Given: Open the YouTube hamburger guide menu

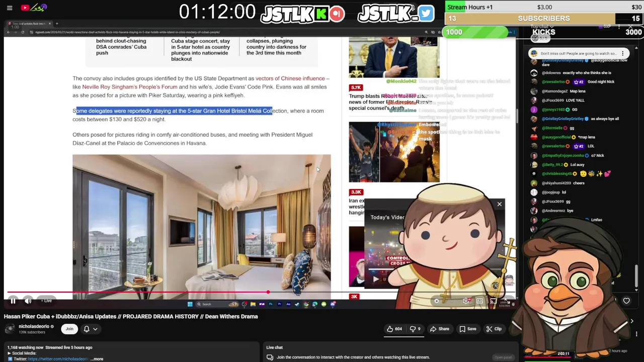Looking at the screenshot, I should [10, 8].
